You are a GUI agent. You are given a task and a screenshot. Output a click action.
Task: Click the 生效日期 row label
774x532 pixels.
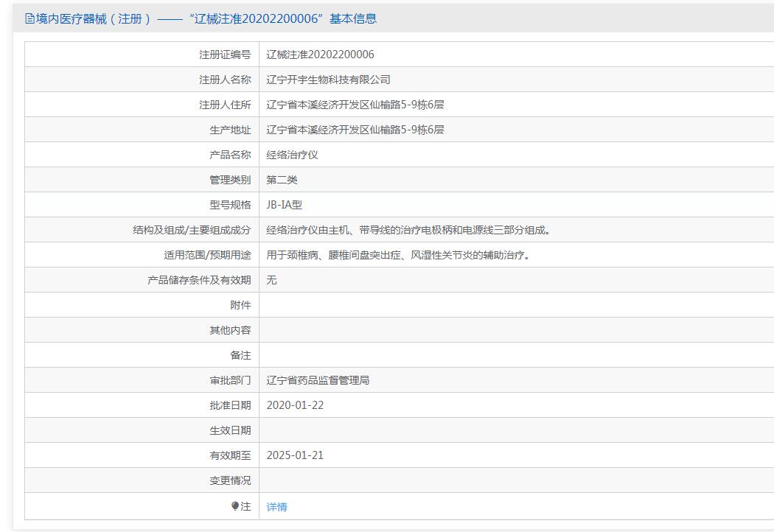click(230, 431)
